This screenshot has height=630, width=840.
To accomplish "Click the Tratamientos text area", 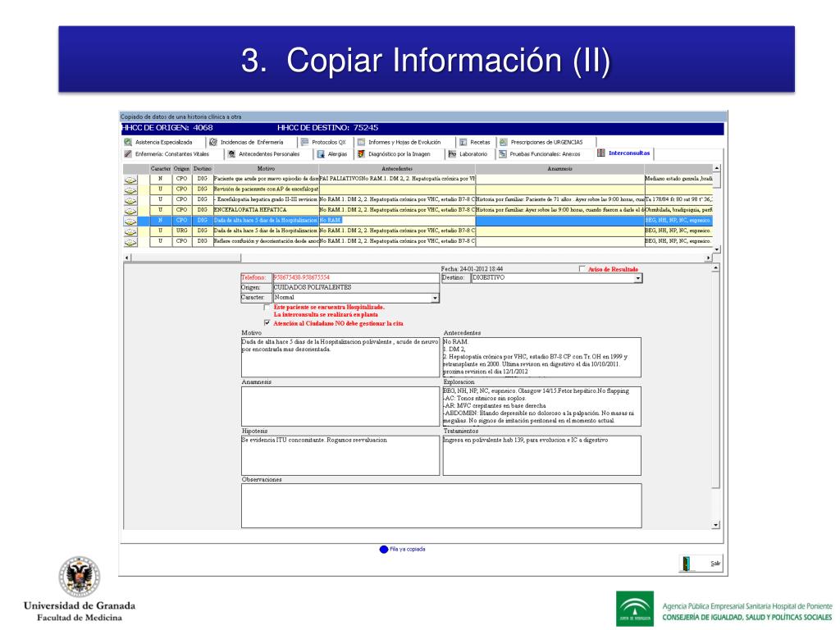I will pos(541,455).
